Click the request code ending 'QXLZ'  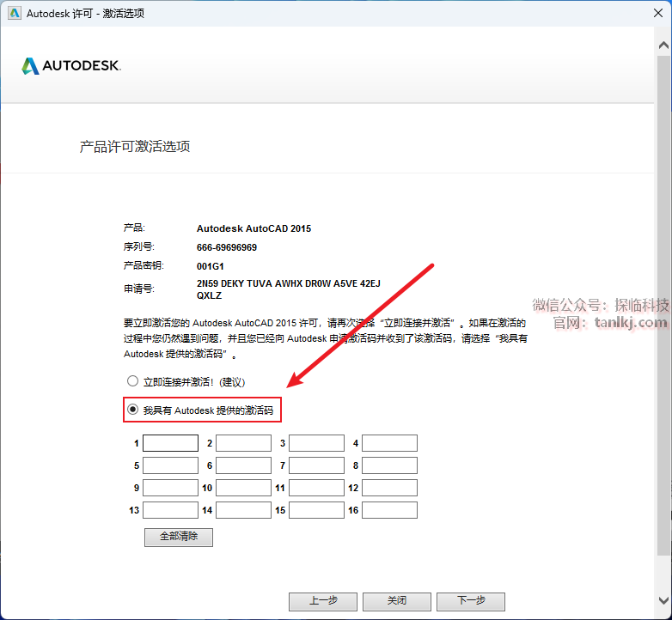[x=209, y=295]
